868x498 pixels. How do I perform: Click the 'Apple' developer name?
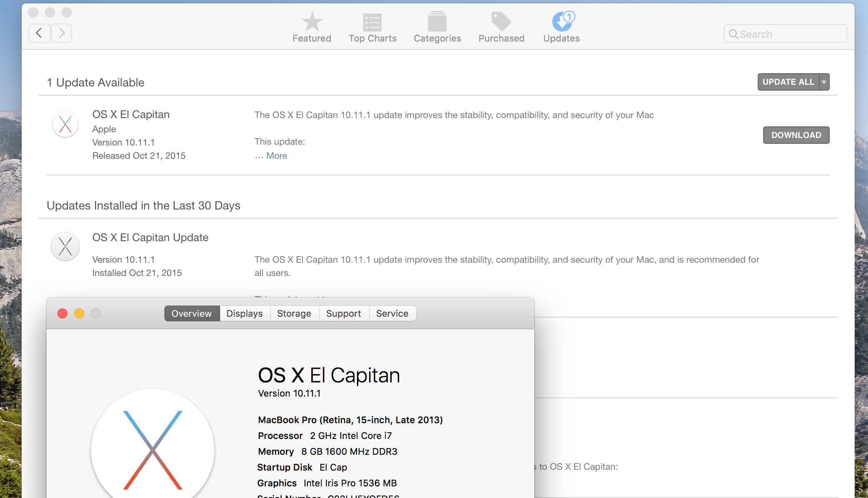click(104, 129)
